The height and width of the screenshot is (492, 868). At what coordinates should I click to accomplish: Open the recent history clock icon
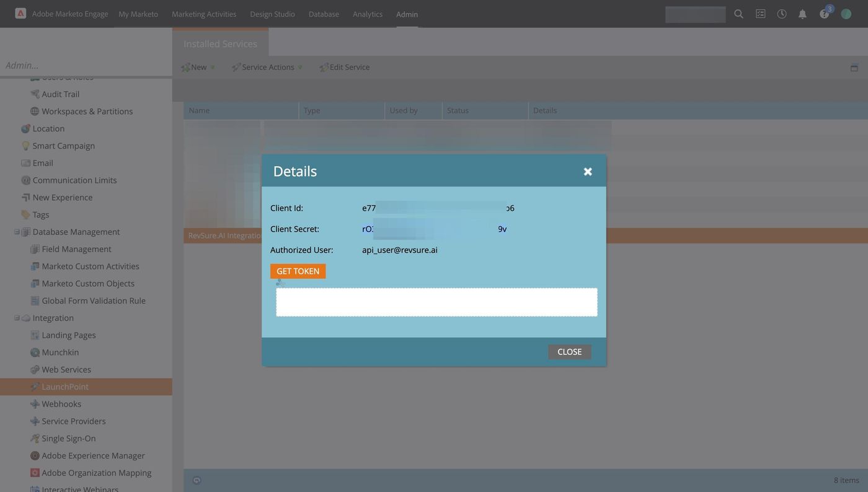pos(782,14)
